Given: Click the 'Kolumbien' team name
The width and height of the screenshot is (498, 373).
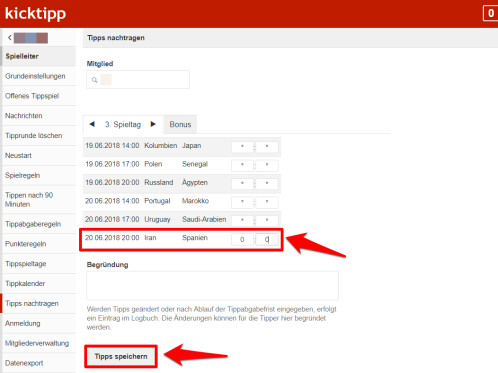Looking at the screenshot, I should [160, 146].
